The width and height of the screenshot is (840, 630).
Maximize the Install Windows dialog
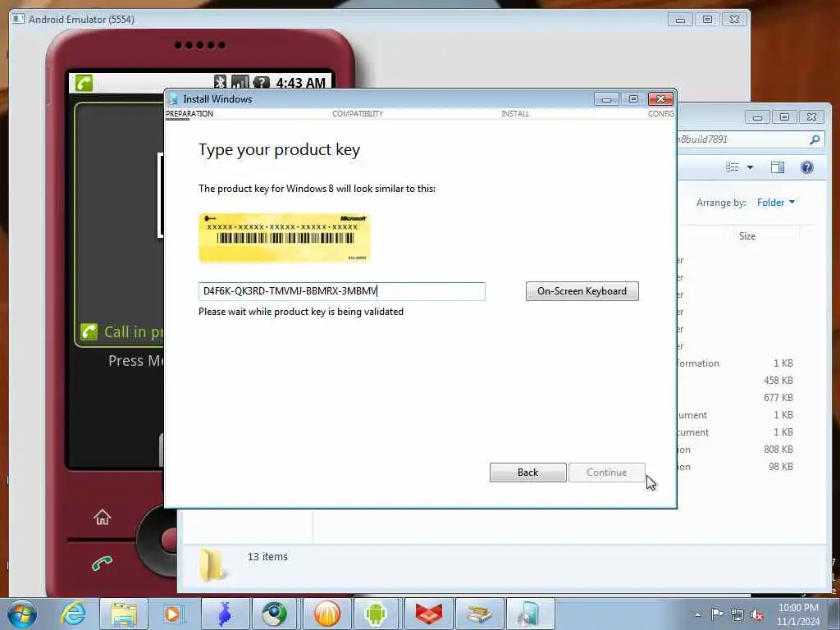633,99
